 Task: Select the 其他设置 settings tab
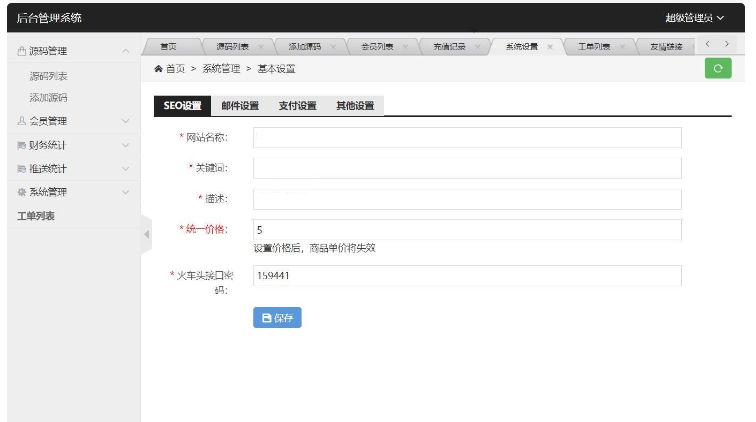(355, 106)
